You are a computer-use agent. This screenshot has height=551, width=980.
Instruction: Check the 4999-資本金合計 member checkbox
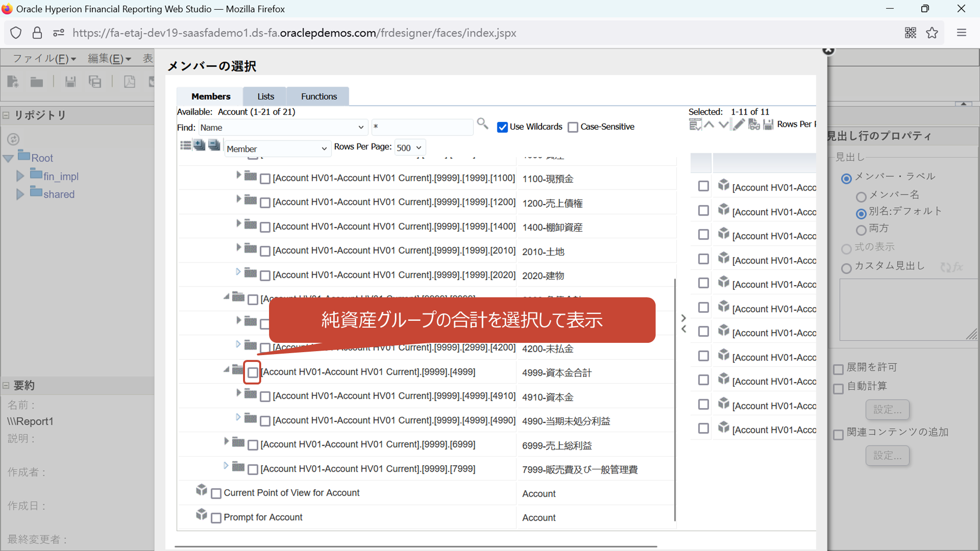253,373
